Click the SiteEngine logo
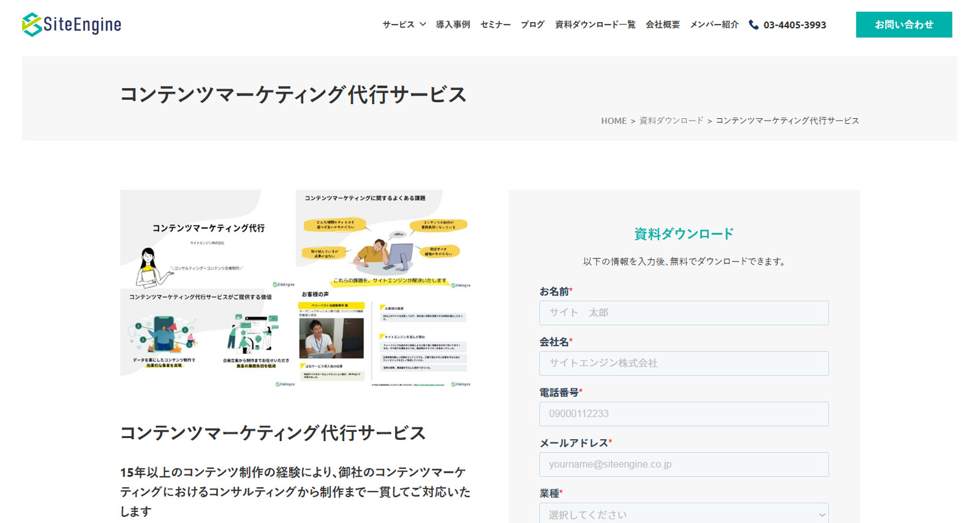Screen dimensions: 980x523 coord(72,24)
